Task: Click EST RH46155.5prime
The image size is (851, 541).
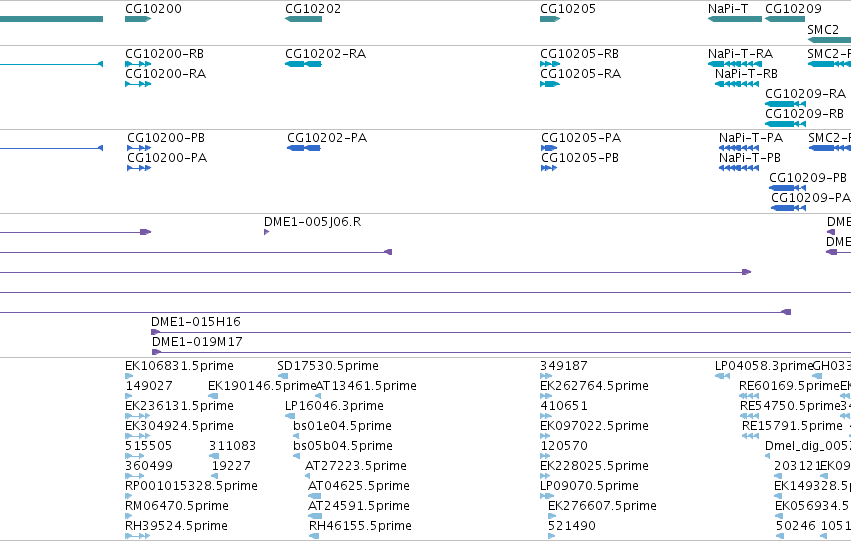Action: pyautogui.click(x=360, y=526)
